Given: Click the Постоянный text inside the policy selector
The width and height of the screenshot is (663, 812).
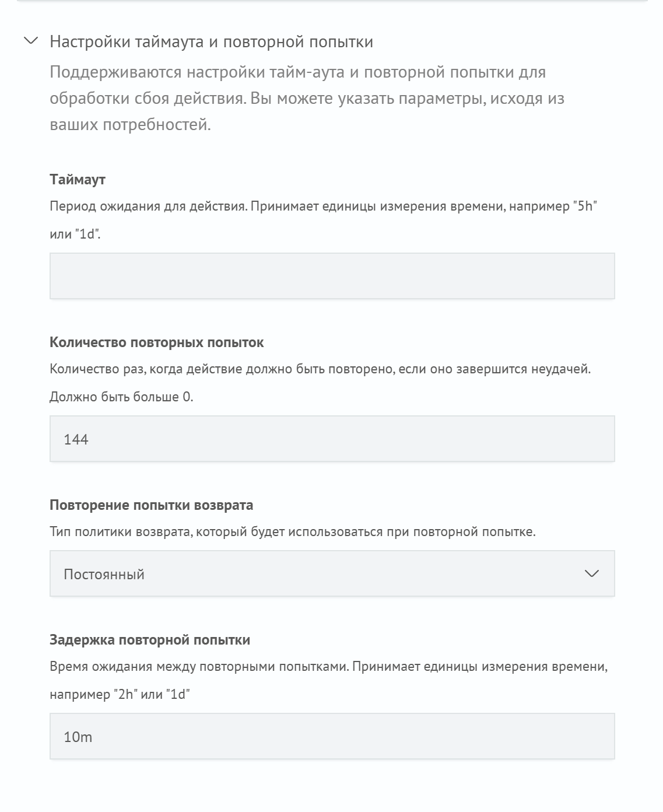Looking at the screenshot, I should point(103,573).
